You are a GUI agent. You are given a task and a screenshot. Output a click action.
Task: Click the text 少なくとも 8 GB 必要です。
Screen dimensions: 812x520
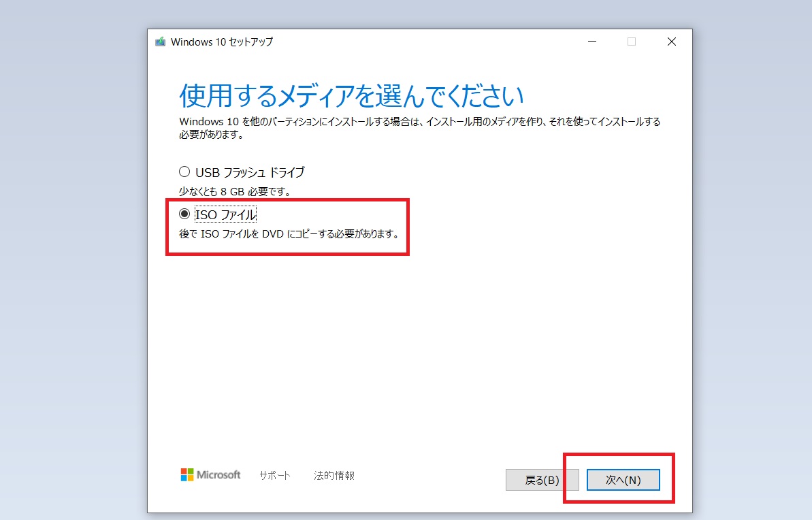pyautogui.click(x=235, y=192)
